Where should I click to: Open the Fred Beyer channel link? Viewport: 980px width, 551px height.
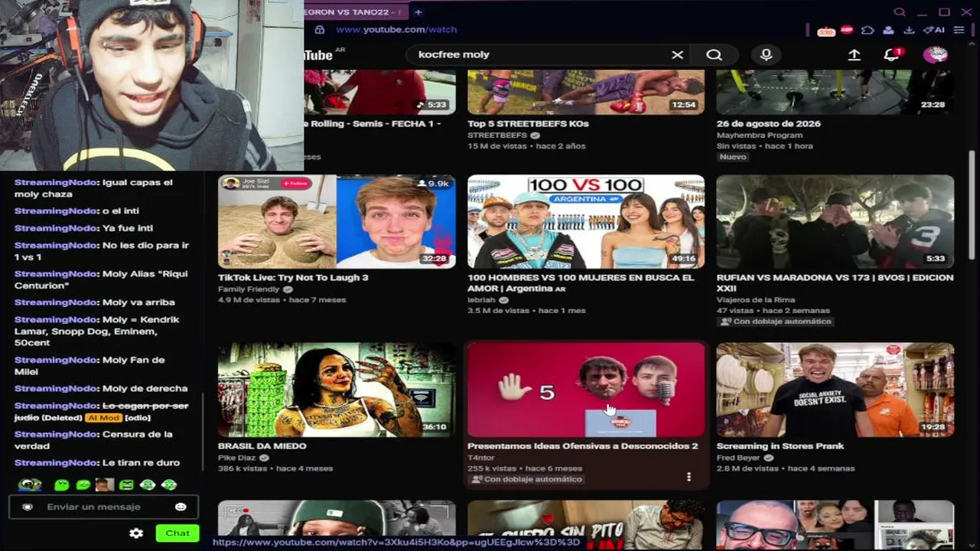[737, 458]
